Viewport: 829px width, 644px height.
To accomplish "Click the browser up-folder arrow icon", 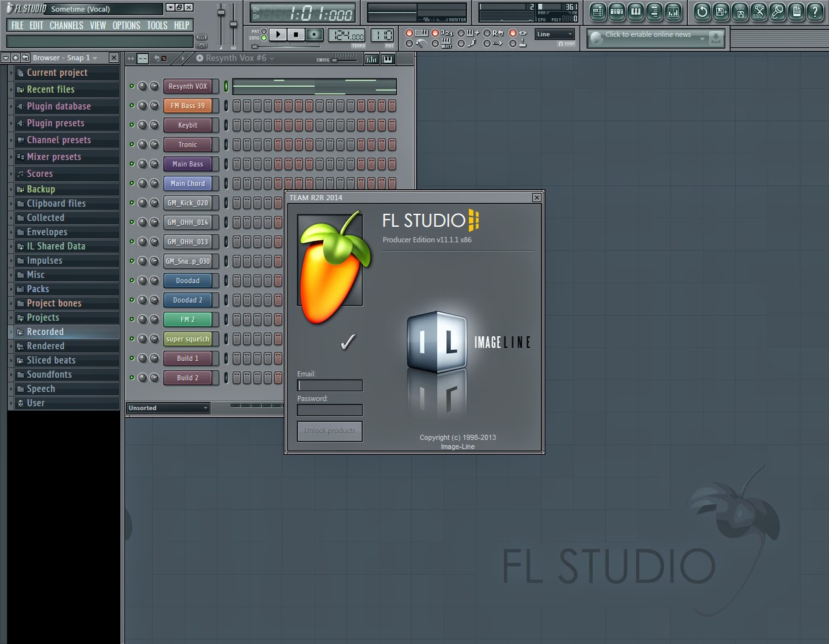I will pyautogui.click(x=16, y=58).
